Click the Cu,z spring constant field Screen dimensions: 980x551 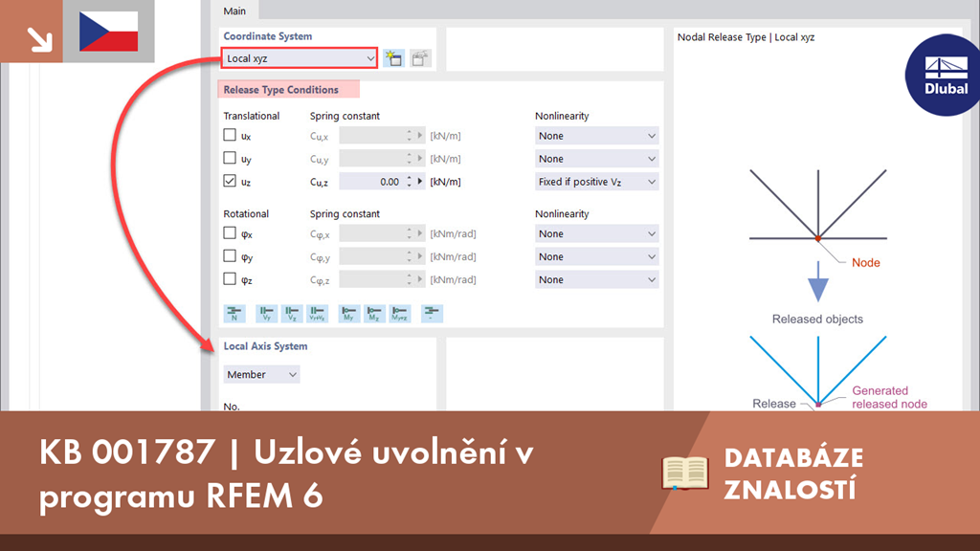point(371,182)
